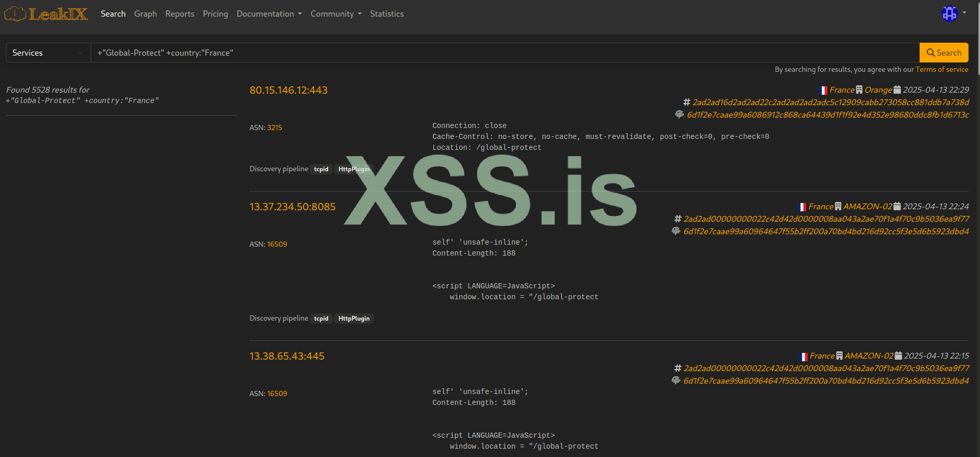Click the France flag icon for 13.37.234.50
980x457 pixels.
[x=802, y=207]
